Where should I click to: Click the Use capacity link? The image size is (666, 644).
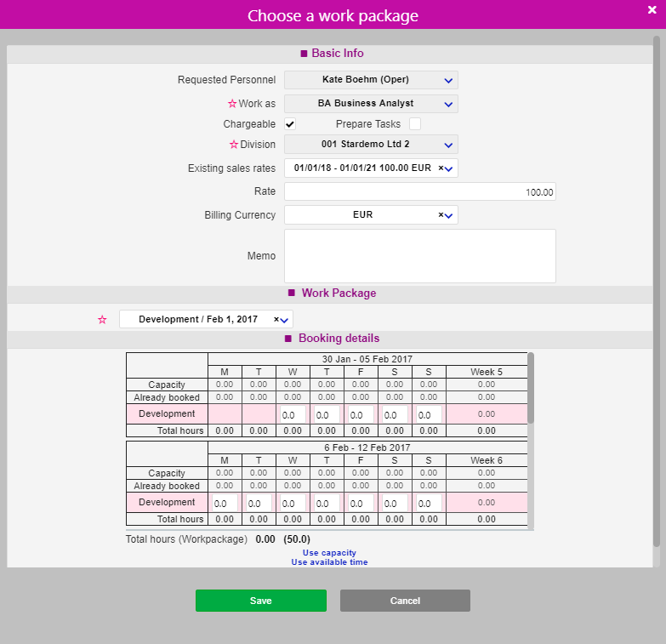[329, 553]
